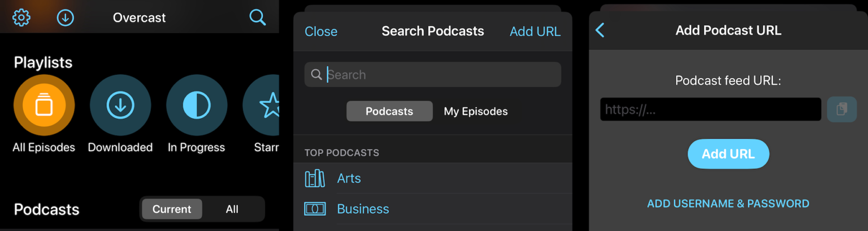Tap the paste clipboard icon beside URL field
The height and width of the screenshot is (231, 868).
tap(842, 109)
